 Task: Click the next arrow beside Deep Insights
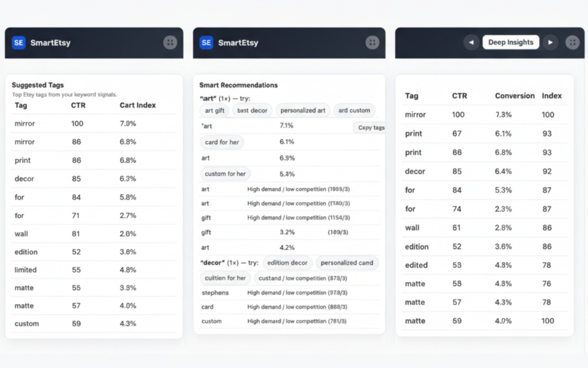[550, 42]
